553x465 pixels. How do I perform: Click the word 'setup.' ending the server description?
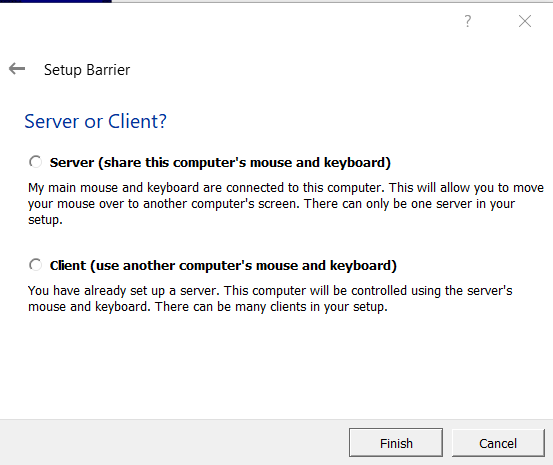tap(45, 220)
